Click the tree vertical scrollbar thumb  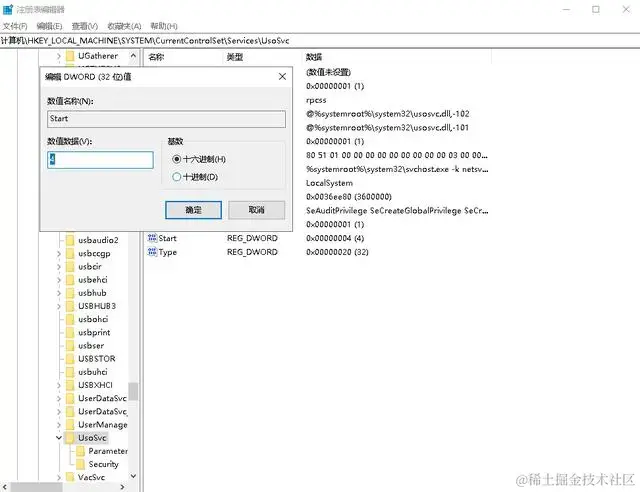(x=133, y=392)
